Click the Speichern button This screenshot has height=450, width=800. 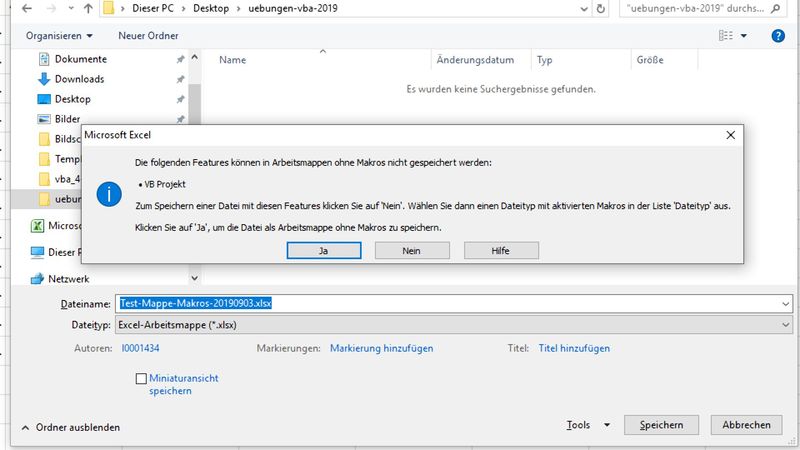point(661,425)
